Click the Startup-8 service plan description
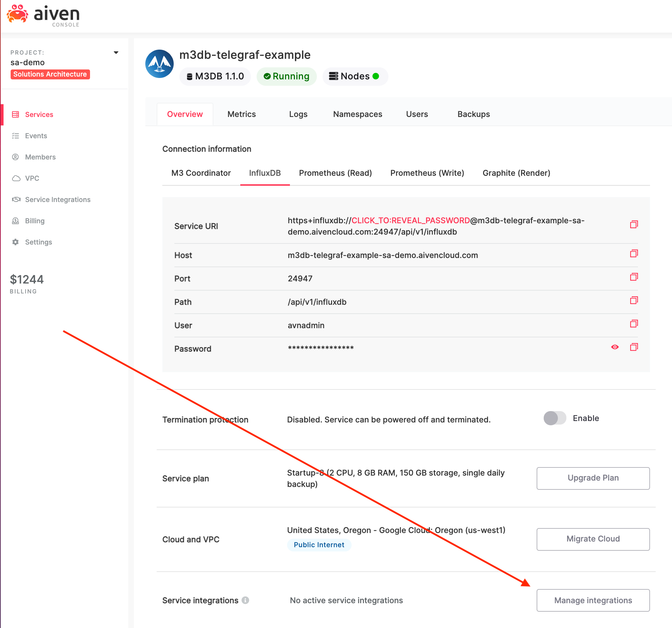This screenshot has height=628, width=672. click(x=396, y=478)
